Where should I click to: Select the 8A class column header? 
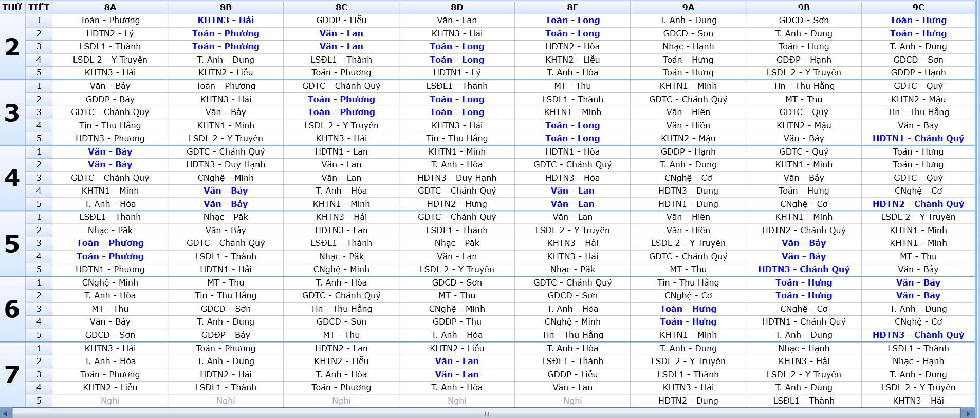110,7
